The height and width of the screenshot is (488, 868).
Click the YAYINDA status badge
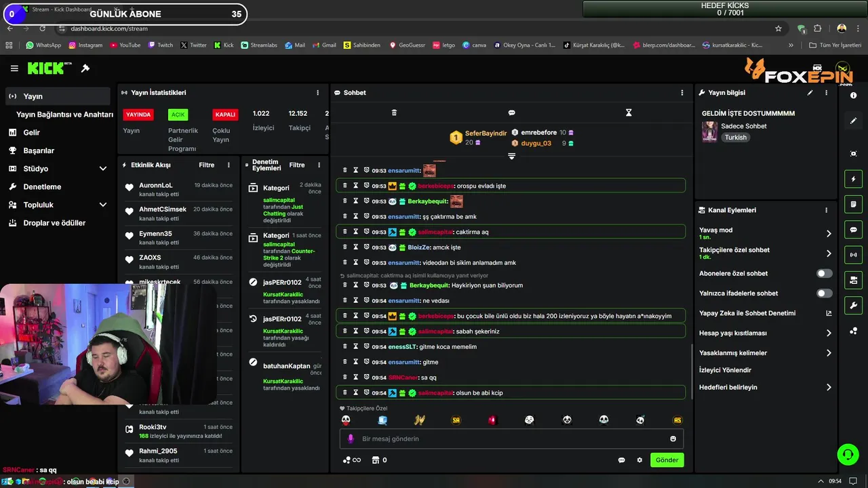tap(138, 115)
